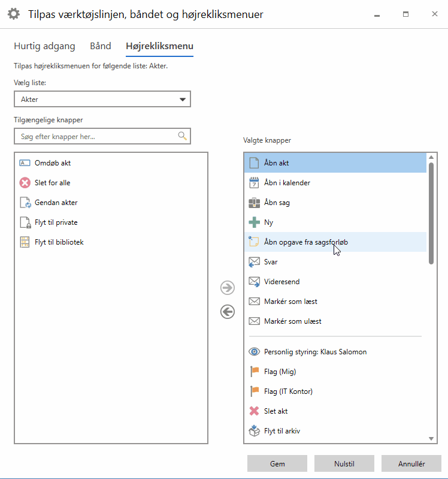The width and height of the screenshot is (448, 479).
Task: Select the Åbn sag entry text
Action: tap(277, 203)
